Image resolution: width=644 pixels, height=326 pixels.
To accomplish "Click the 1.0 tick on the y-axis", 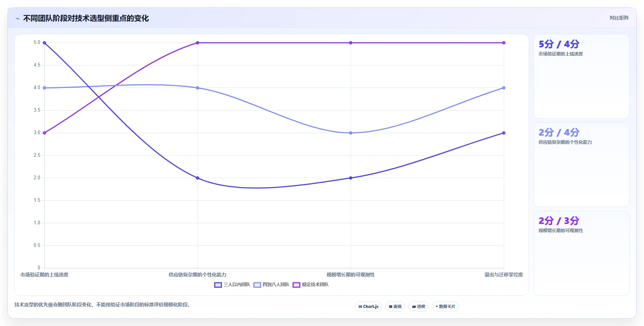I will coord(37,223).
